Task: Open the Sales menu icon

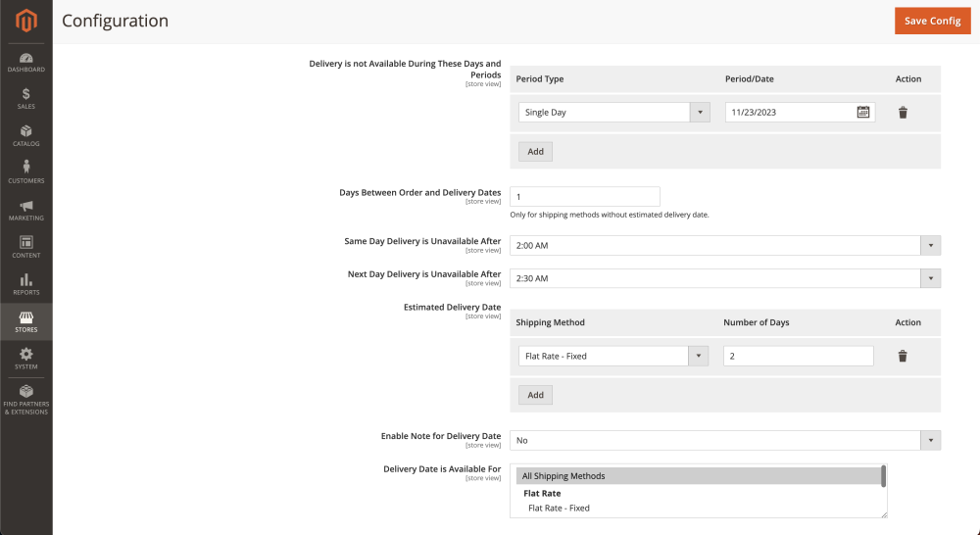Action: tap(26, 94)
